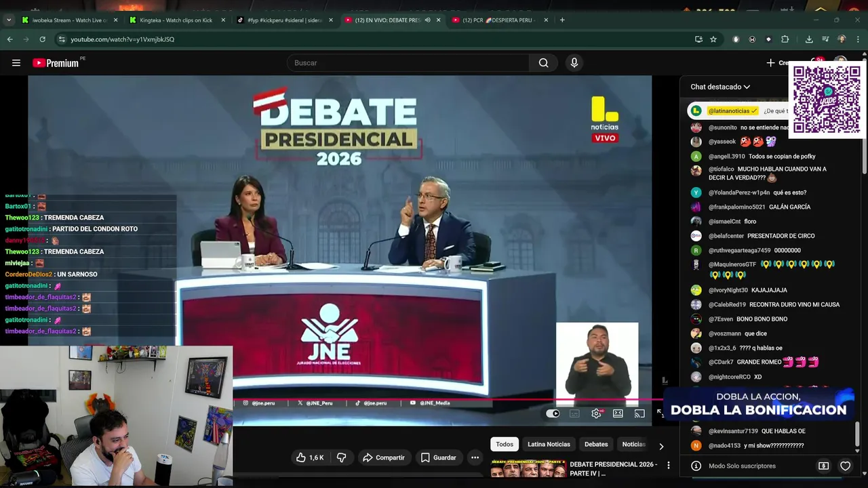Click the Create plus icon
The width and height of the screenshot is (868, 488).
[770, 63]
